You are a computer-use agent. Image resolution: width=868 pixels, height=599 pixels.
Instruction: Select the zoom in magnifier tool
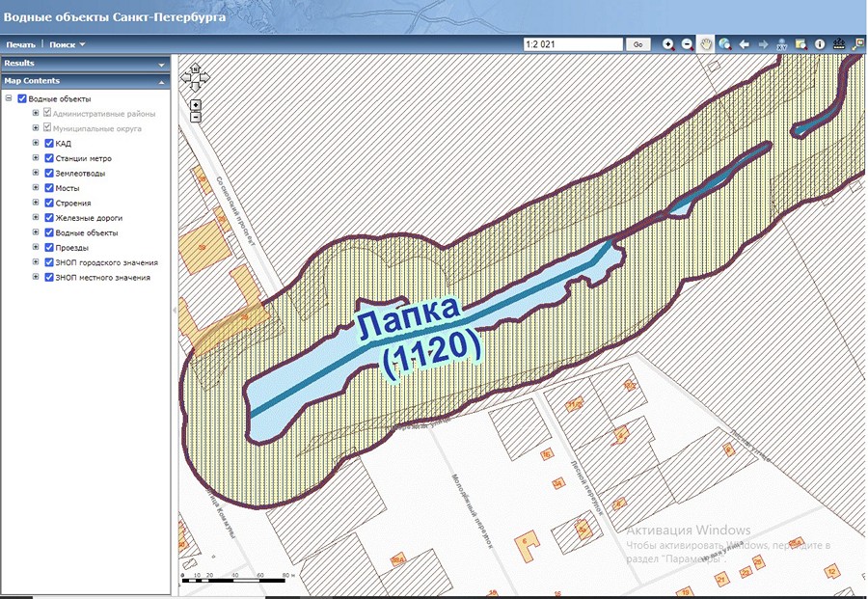[668, 44]
